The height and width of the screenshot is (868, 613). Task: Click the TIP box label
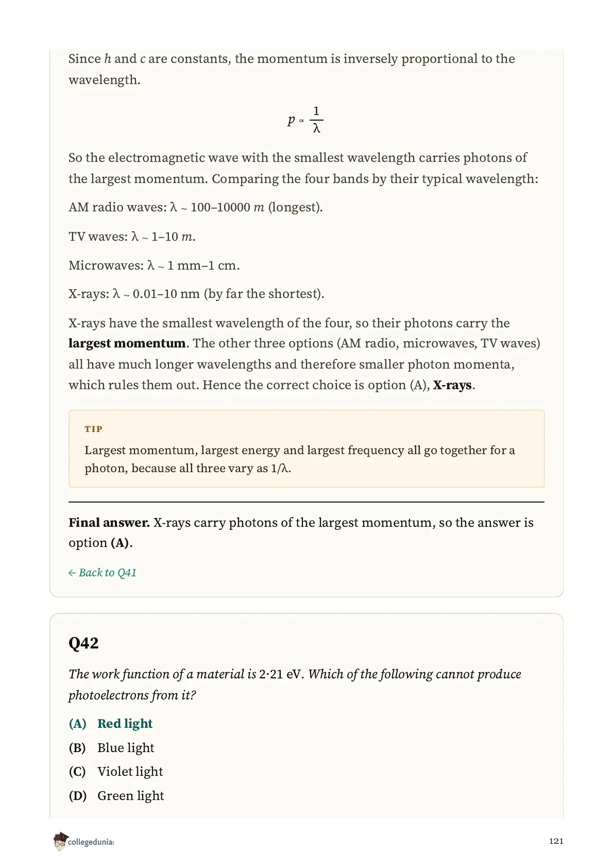pos(93,429)
